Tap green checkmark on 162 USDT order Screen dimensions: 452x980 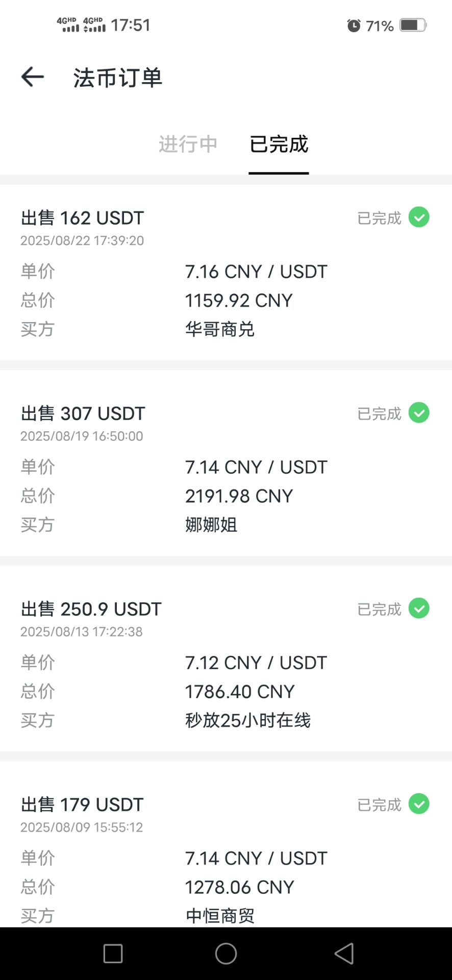pyautogui.click(x=419, y=217)
